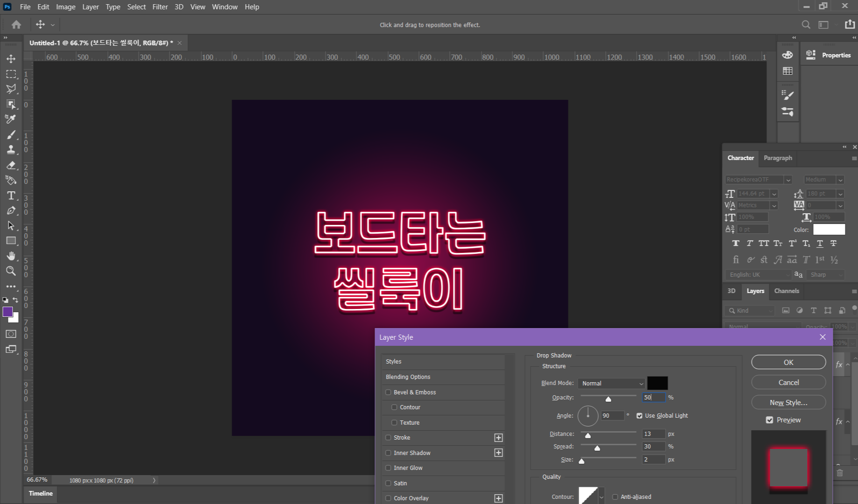Add another Stroke with plus button
858x504 pixels.
coord(498,438)
